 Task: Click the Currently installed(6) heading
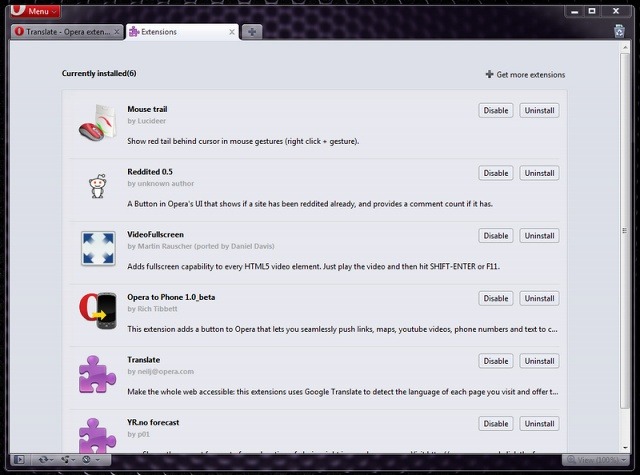99,73
